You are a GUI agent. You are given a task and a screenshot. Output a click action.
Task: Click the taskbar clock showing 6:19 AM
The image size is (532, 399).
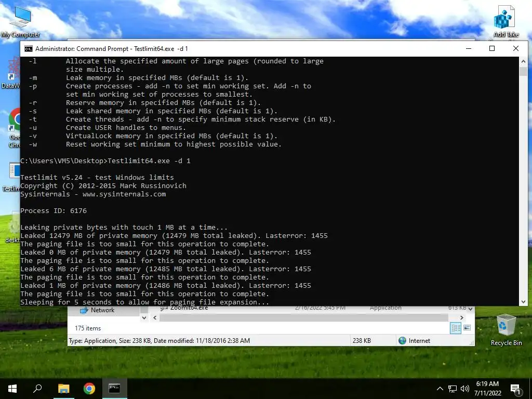(x=487, y=389)
